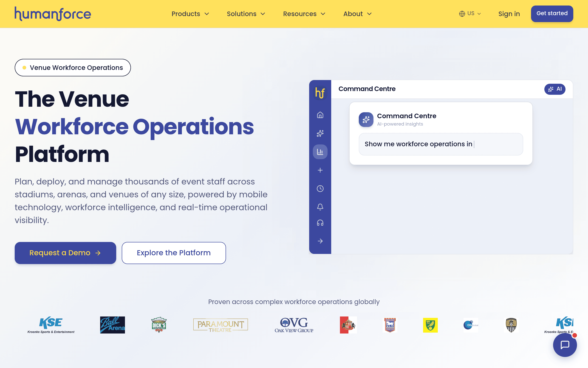
Task: Click the 'AI-powered insights' text
Action: [x=400, y=124]
